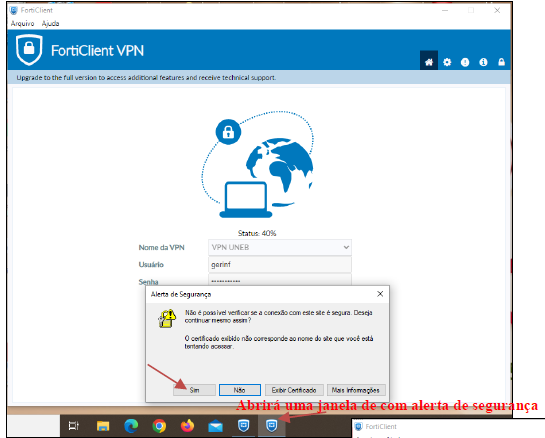
Task: Click the FortiClient VPN title text
Action: 97,51
